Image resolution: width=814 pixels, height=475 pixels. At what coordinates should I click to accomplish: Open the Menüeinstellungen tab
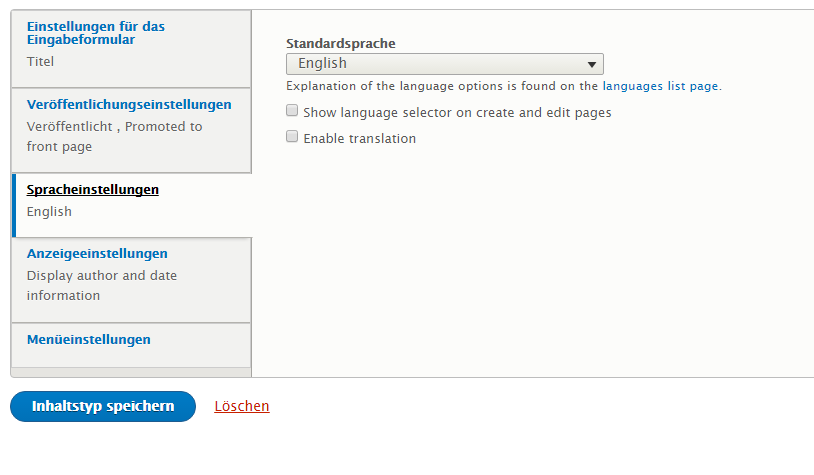tap(89, 339)
